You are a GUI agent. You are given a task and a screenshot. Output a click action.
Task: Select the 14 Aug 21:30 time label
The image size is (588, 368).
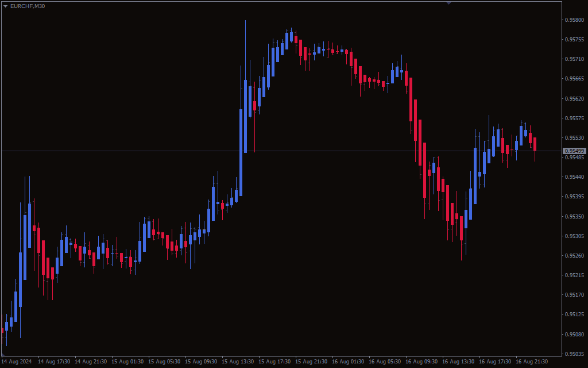click(x=91, y=362)
